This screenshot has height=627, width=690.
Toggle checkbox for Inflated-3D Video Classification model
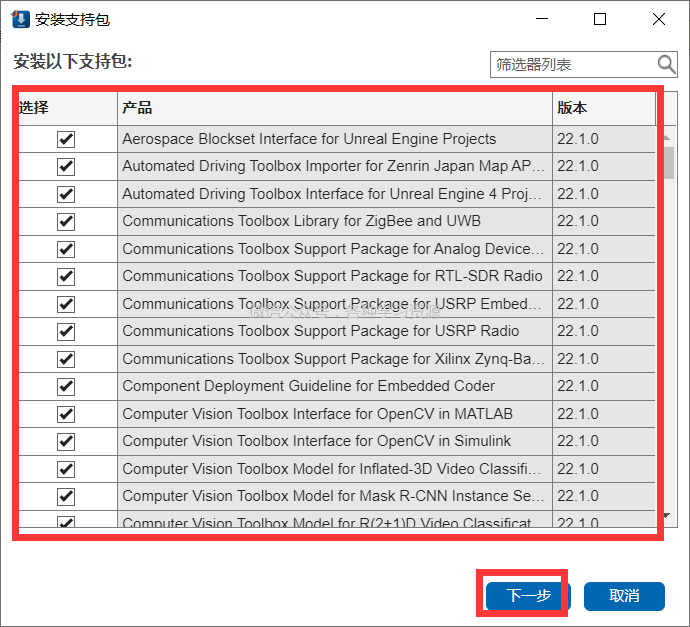click(66, 469)
